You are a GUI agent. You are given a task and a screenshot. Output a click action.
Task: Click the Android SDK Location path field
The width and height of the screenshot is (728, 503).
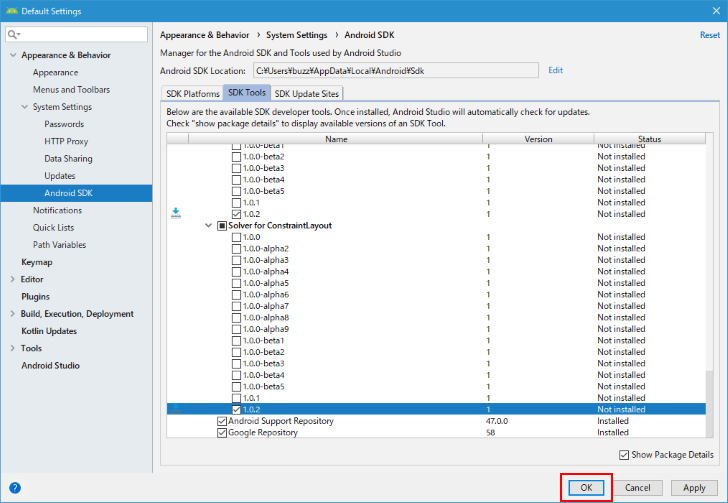coord(396,71)
